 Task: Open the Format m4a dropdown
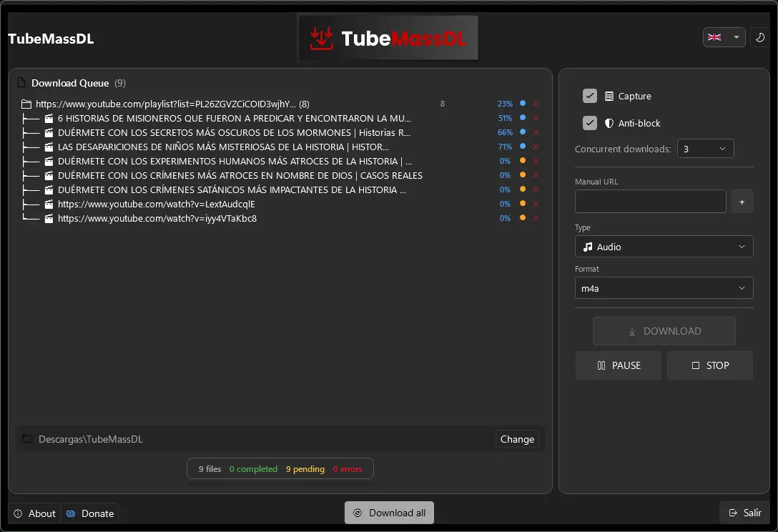coord(664,288)
